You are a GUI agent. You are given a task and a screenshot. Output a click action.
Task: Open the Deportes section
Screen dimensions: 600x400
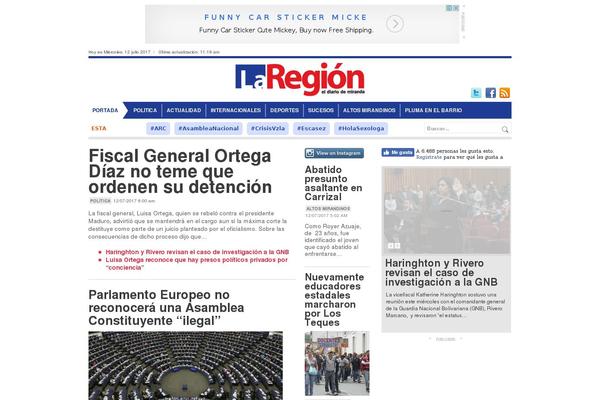click(284, 110)
